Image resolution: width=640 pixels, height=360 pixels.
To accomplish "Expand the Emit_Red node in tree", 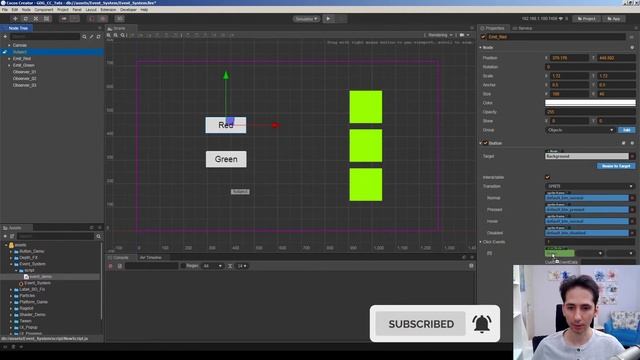I will [x=9, y=59].
